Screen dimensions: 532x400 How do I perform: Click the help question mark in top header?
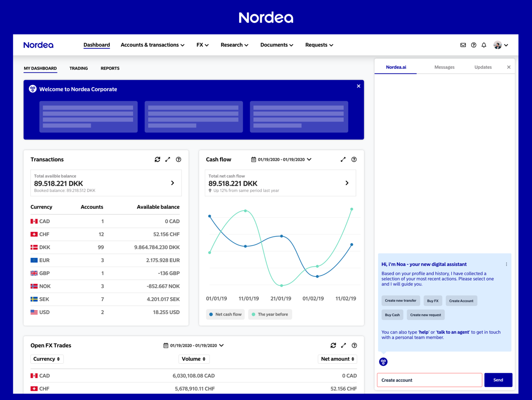point(473,45)
